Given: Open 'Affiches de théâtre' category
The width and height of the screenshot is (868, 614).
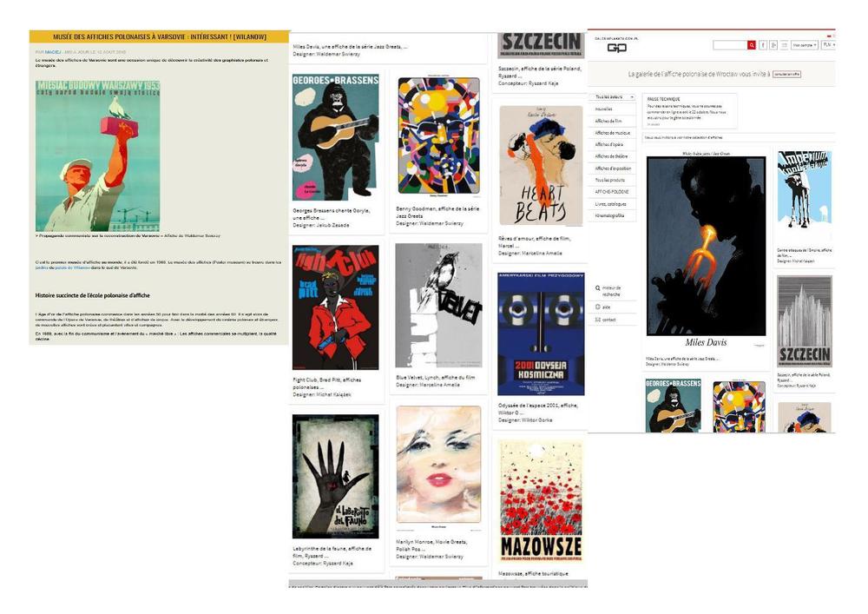Looking at the screenshot, I should (x=611, y=156).
